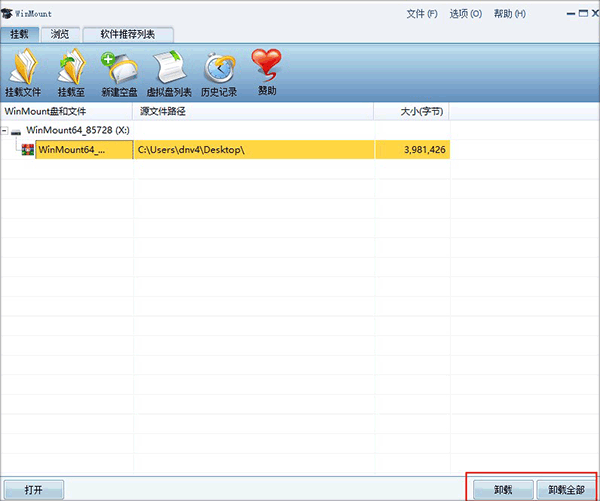Click the RAR archive icon in list
This screenshot has width=600, height=501.
coord(28,150)
